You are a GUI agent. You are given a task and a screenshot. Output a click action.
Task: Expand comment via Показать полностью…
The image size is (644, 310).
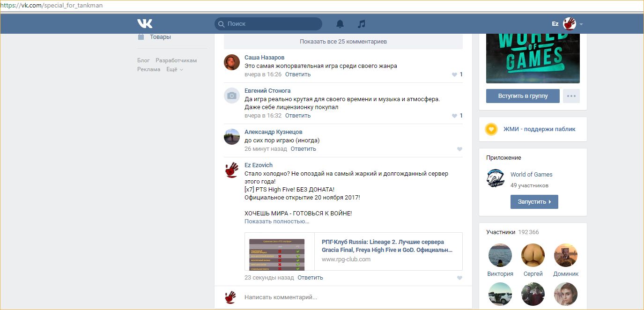[x=277, y=221]
